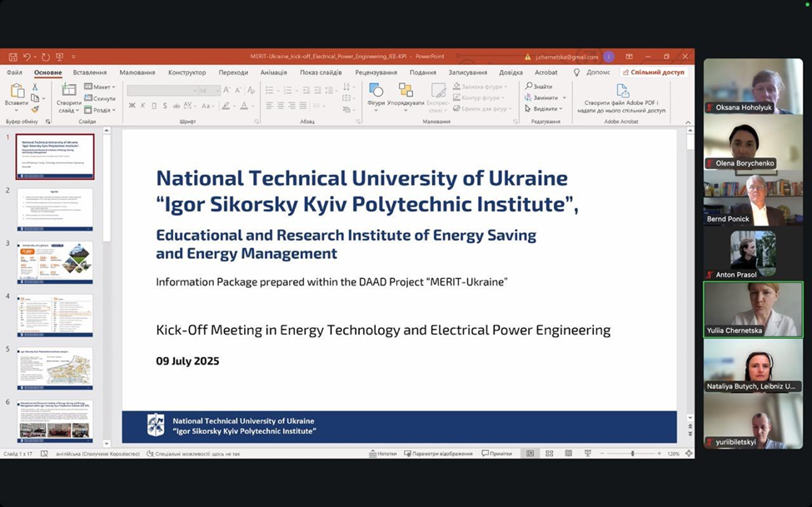
Task: Click Yuliia Chernetska's video tile
Action: tap(753, 310)
